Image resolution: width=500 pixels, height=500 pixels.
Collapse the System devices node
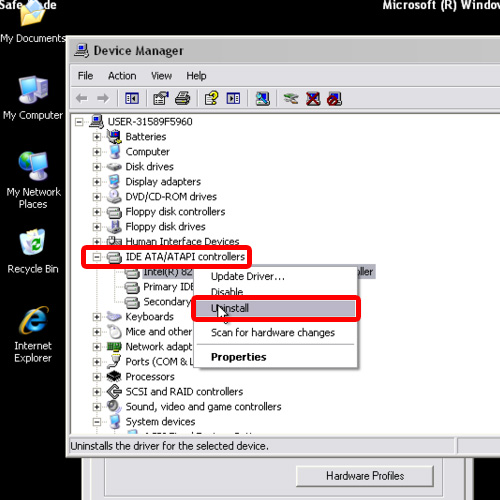[97, 422]
